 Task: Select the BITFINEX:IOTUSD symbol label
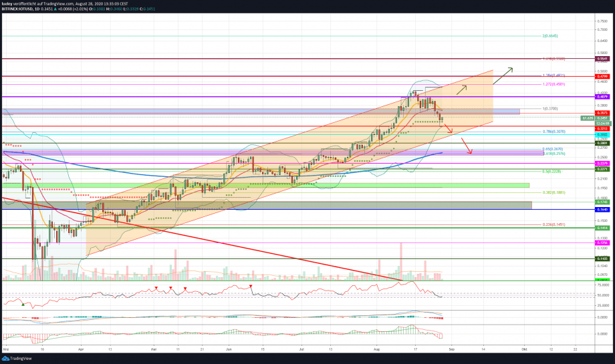click(x=17, y=9)
